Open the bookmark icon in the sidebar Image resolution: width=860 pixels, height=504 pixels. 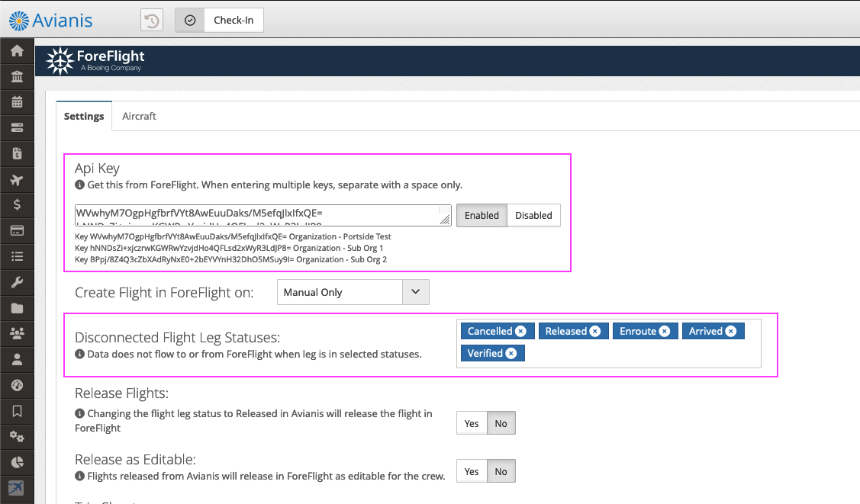(17, 411)
